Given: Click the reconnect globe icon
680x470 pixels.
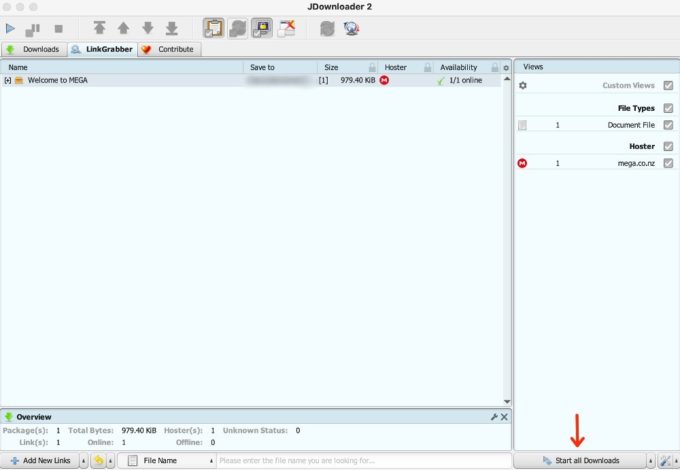Looking at the screenshot, I should (x=351, y=29).
